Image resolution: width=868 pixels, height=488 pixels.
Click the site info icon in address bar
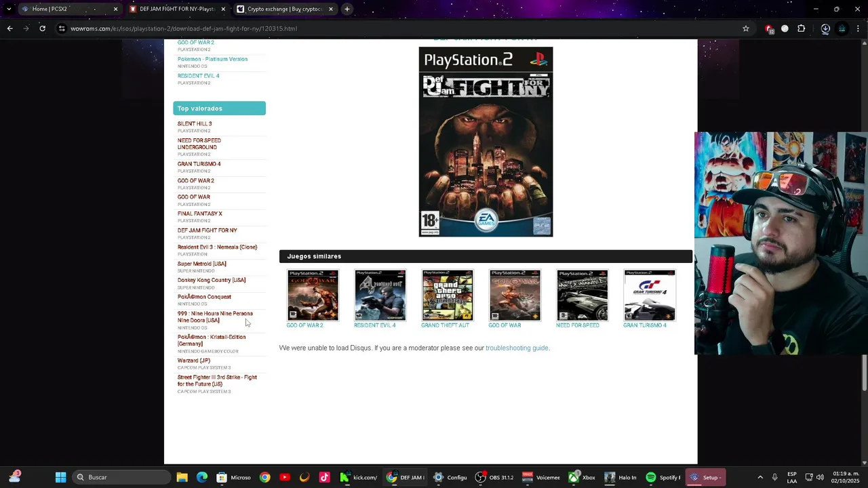(x=62, y=28)
